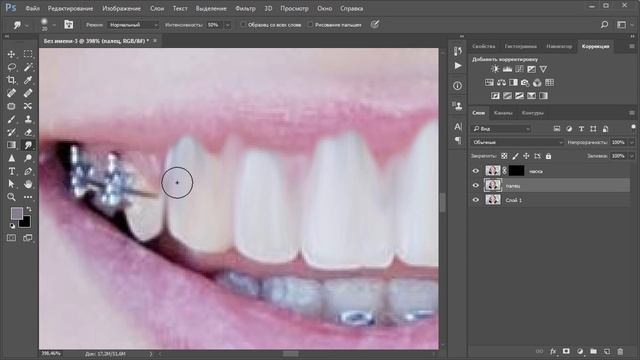This screenshot has height=360, width=640.
Task: Select the Hand tool
Action: click(28, 184)
